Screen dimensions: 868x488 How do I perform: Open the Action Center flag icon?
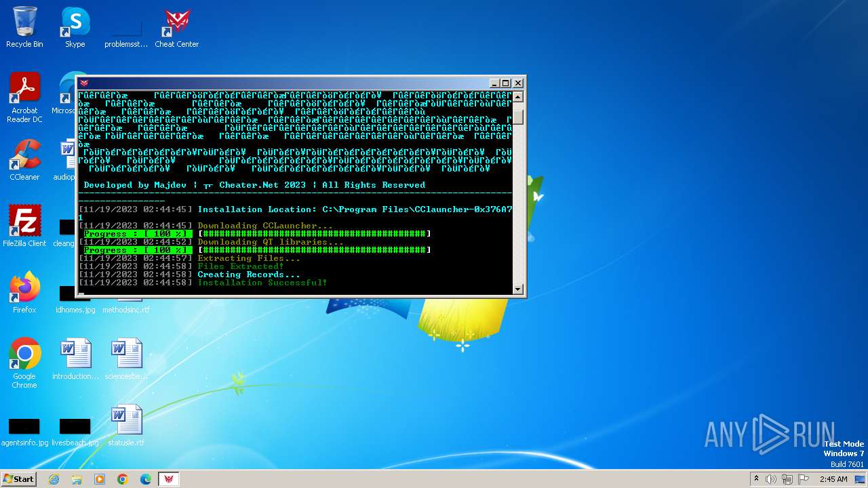pos(804,479)
